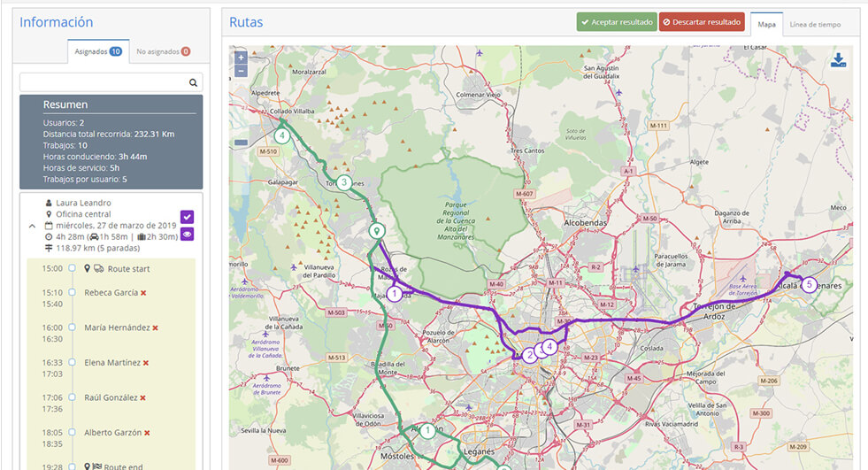This screenshot has width=868, height=470.
Task: Remove Rebeca García from the route
Action: tap(143, 292)
